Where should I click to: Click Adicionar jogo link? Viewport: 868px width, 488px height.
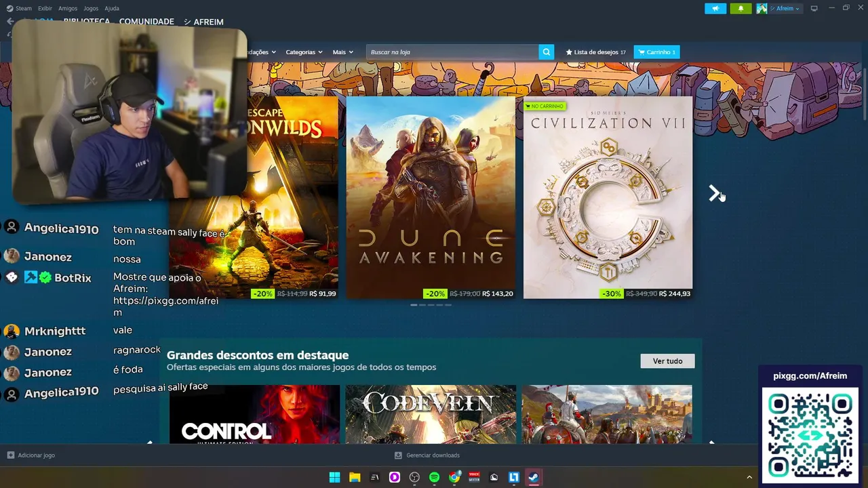36,455
